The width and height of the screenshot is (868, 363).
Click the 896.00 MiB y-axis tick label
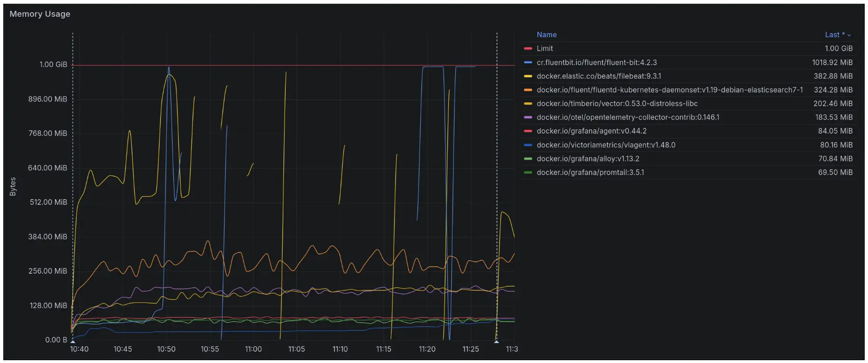47,99
